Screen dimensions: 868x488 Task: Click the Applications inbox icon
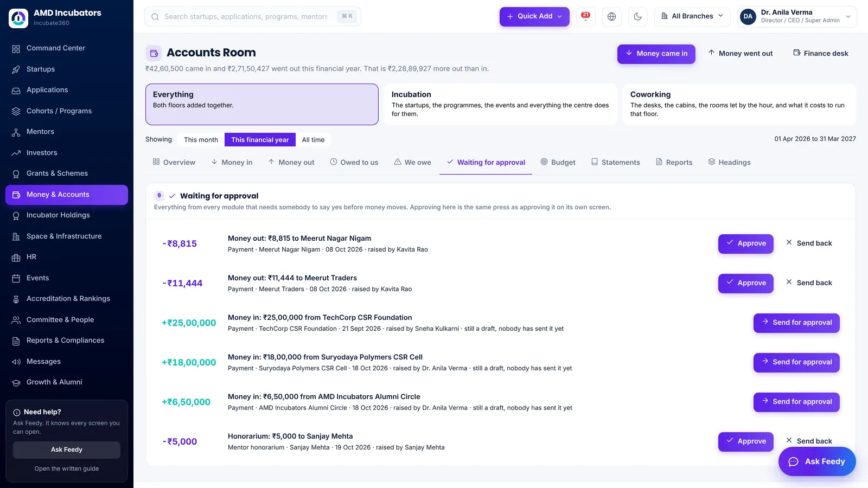[x=16, y=91]
